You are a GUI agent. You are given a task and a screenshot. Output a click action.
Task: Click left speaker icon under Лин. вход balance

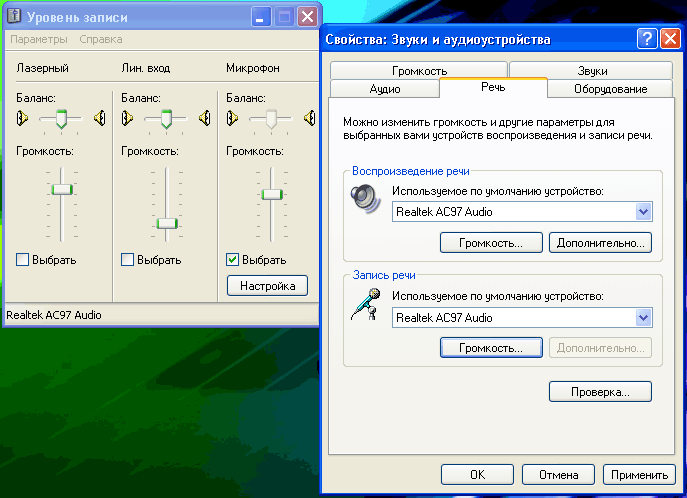pyautogui.click(x=127, y=118)
